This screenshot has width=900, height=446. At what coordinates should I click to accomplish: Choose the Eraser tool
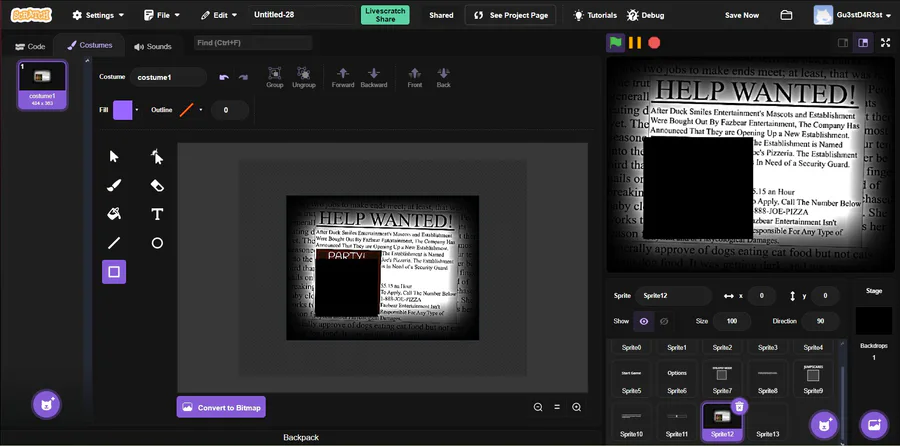(x=157, y=185)
